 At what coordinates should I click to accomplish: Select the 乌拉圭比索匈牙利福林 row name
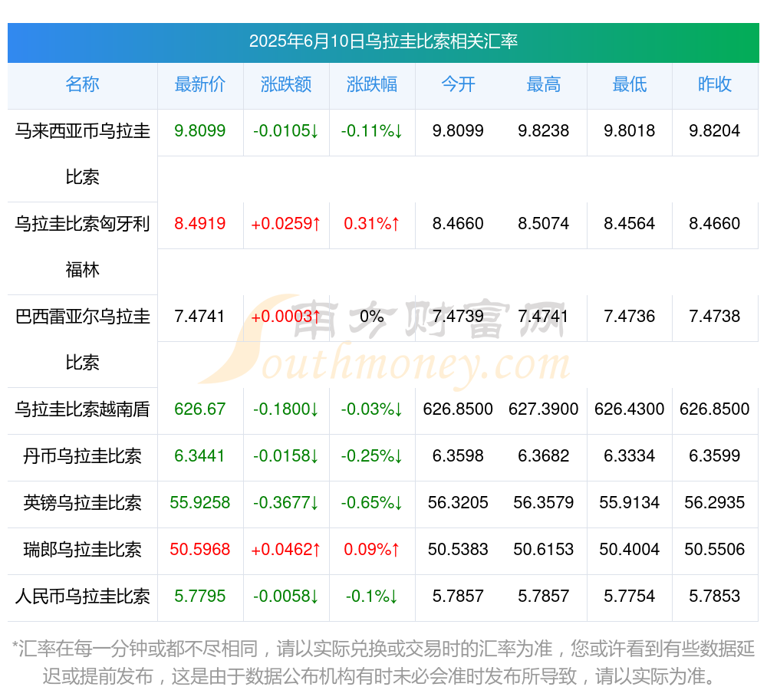click(82, 247)
